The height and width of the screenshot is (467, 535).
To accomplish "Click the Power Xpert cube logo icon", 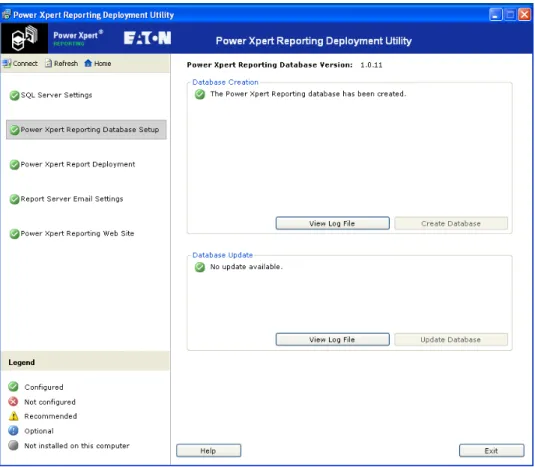I will click(x=24, y=38).
